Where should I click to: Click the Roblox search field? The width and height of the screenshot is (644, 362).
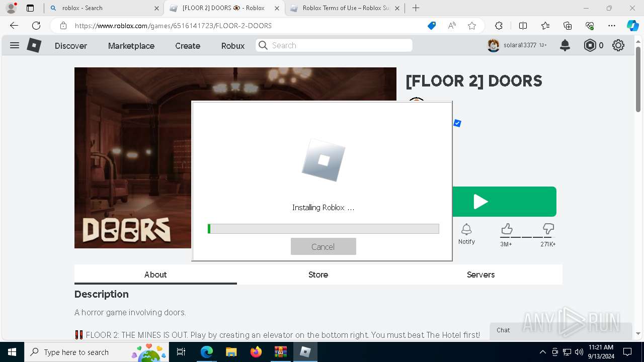334,45
